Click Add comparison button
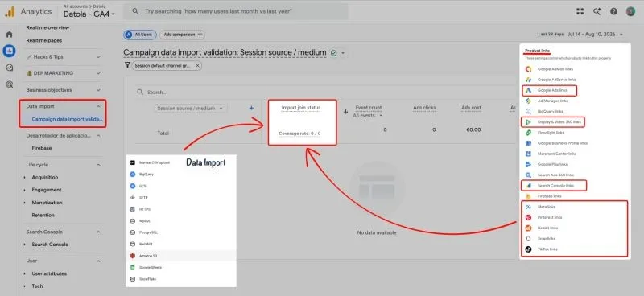The width and height of the screenshot is (644, 296). click(183, 35)
